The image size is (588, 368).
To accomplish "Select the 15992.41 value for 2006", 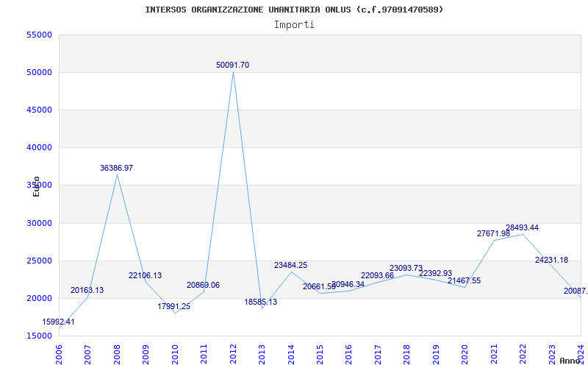I will tap(59, 322).
